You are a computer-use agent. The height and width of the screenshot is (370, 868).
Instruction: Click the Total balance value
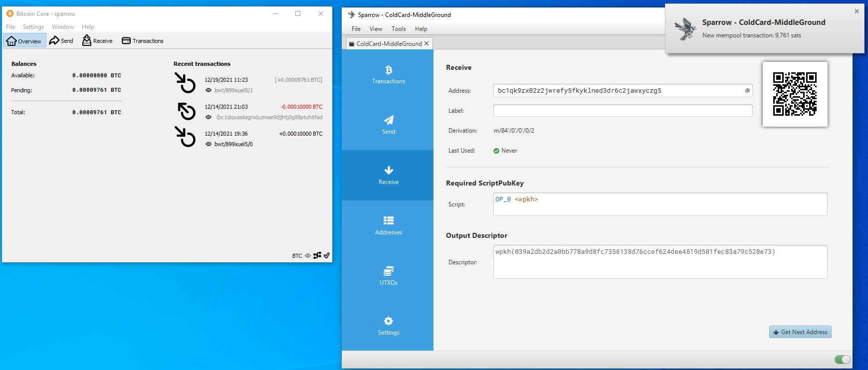pyautogui.click(x=96, y=112)
